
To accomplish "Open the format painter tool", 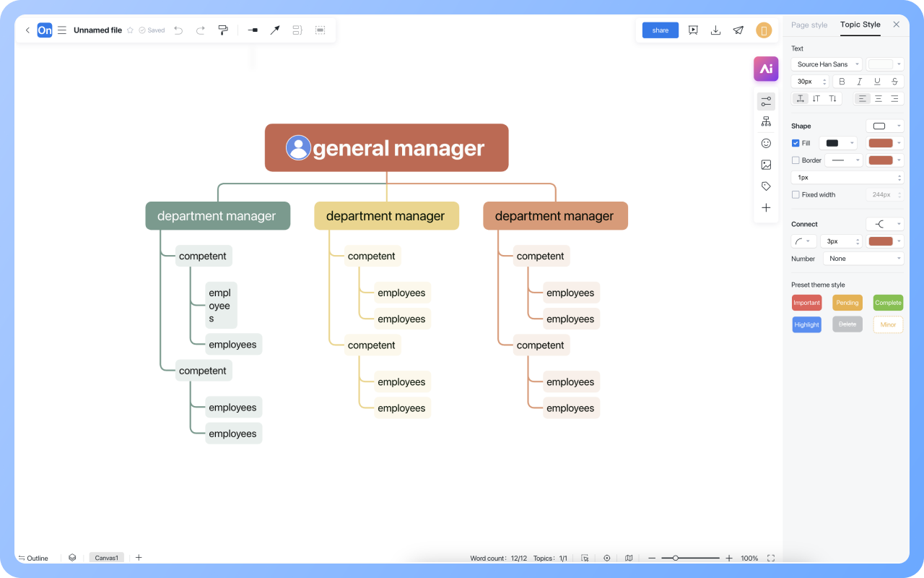I will coord(223,30).
